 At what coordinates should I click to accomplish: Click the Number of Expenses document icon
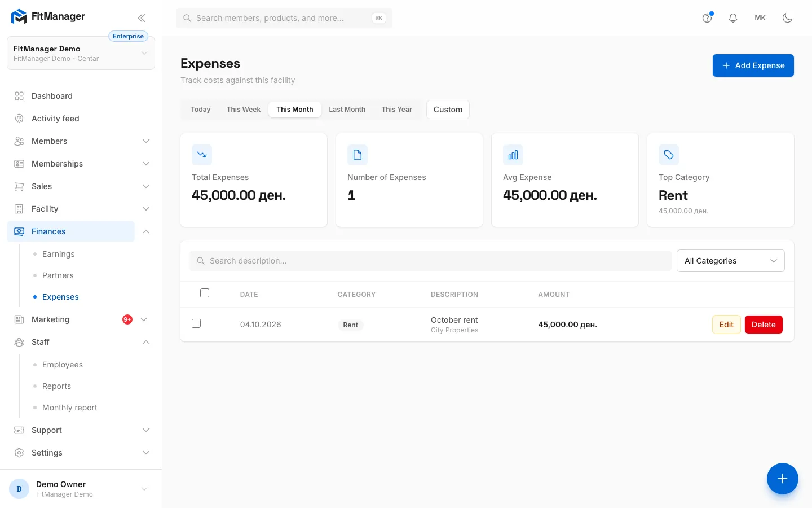pyautogui.click(x=358, y=155)
